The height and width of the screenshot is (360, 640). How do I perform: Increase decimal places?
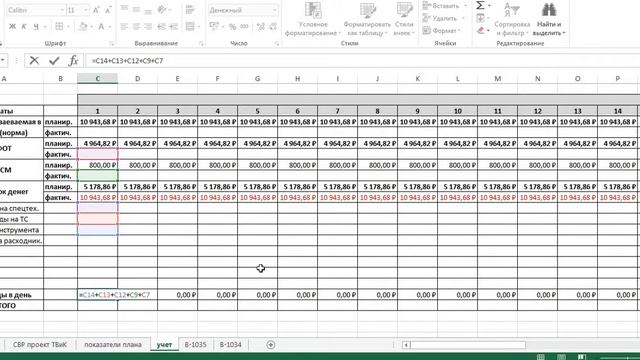[x=261, y=27]
